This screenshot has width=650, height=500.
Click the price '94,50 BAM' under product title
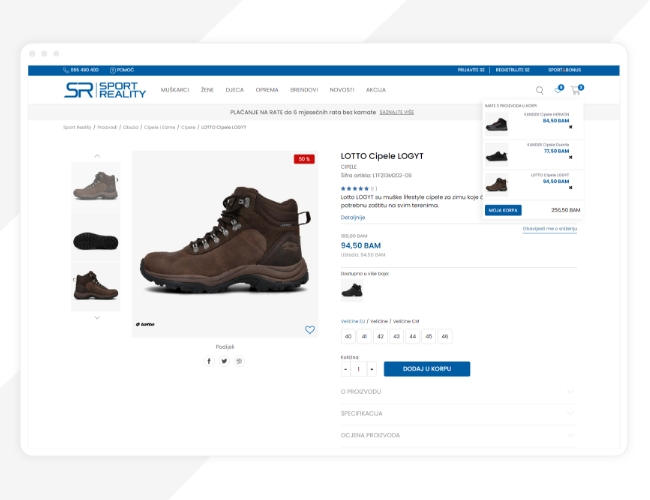[x=361, y=245]
